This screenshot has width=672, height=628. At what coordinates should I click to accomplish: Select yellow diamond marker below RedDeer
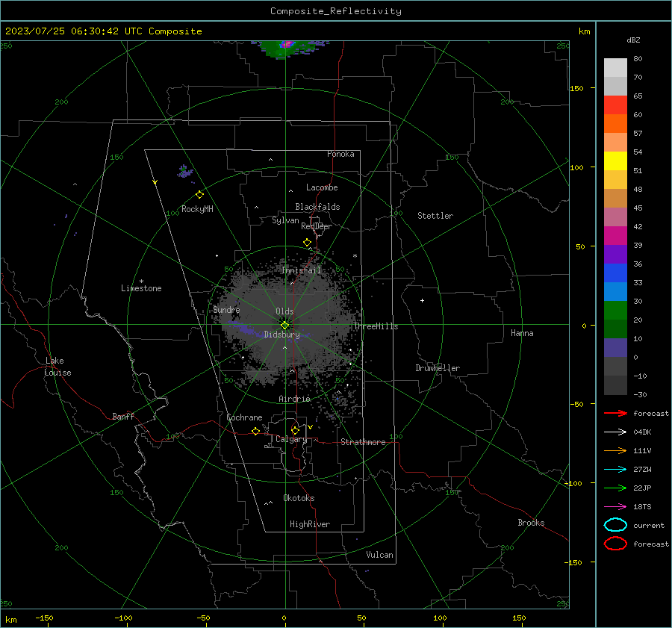click(307, 243)
